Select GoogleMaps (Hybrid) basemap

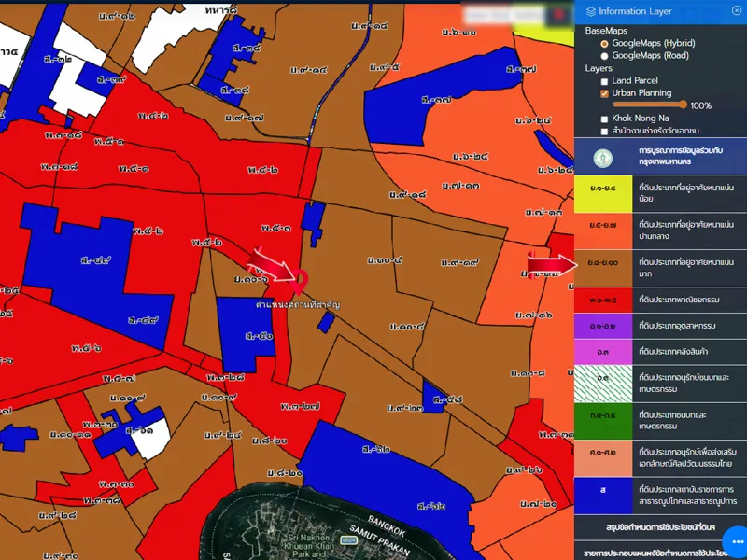(604, 43)
